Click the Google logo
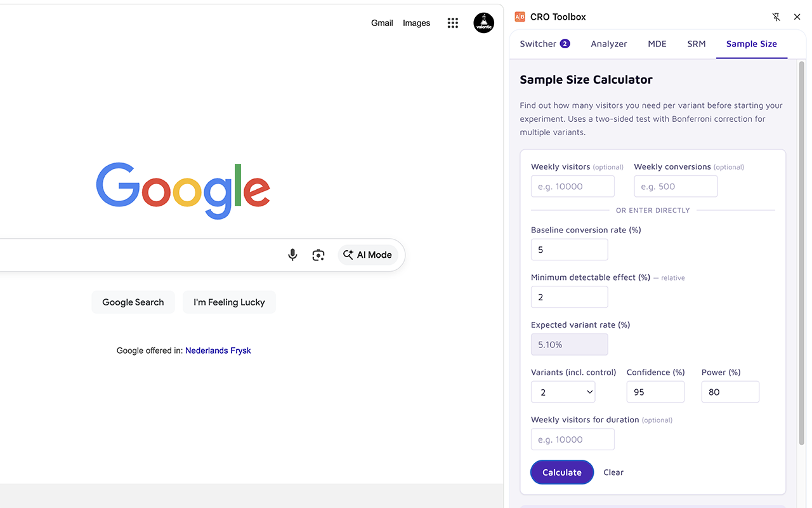Image resolution: width=812 pixels, height=508 pixels. (183, 190)
